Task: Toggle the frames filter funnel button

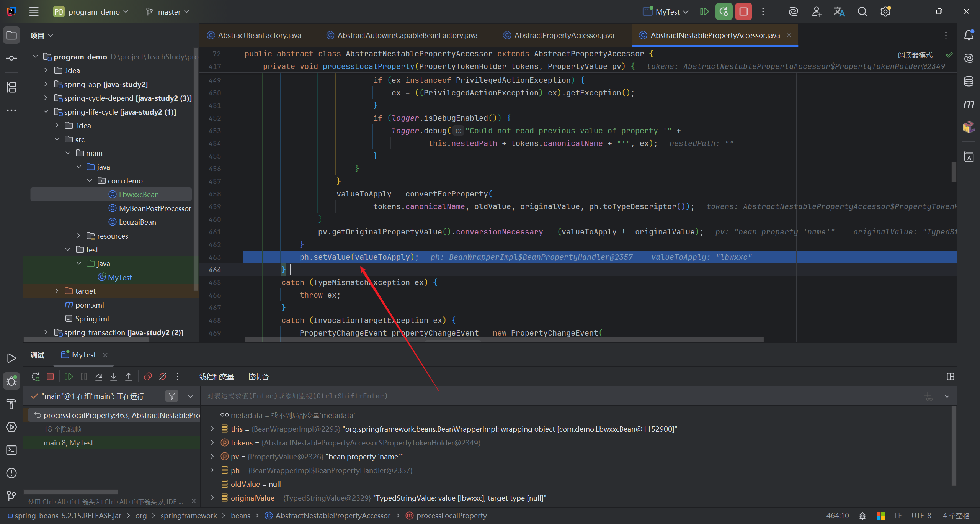Action: point(172,396)
